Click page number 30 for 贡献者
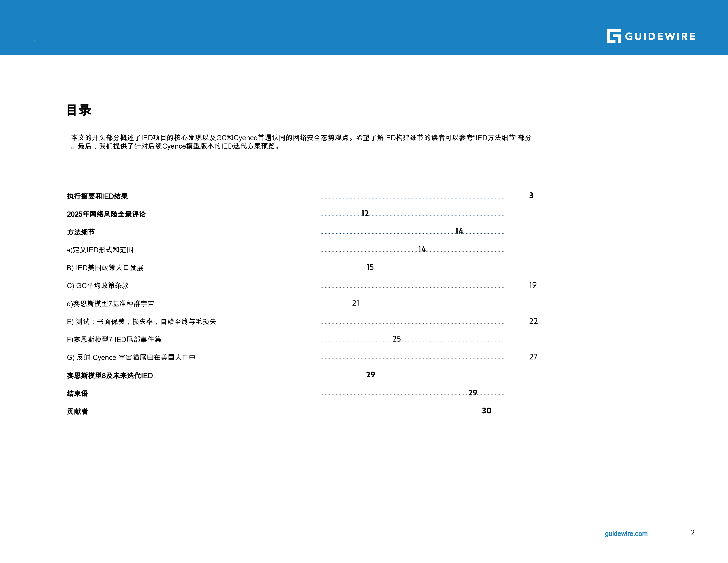 coord(487,411)
